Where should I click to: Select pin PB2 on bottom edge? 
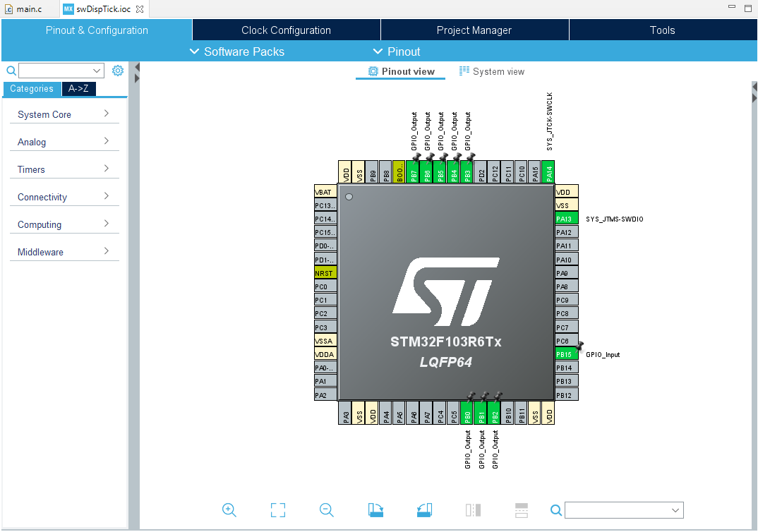pos(495,413)
